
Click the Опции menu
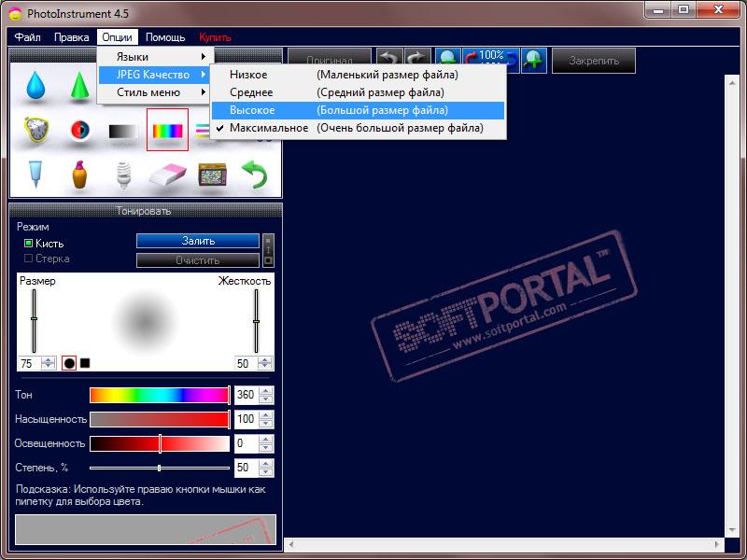(118, 37)
